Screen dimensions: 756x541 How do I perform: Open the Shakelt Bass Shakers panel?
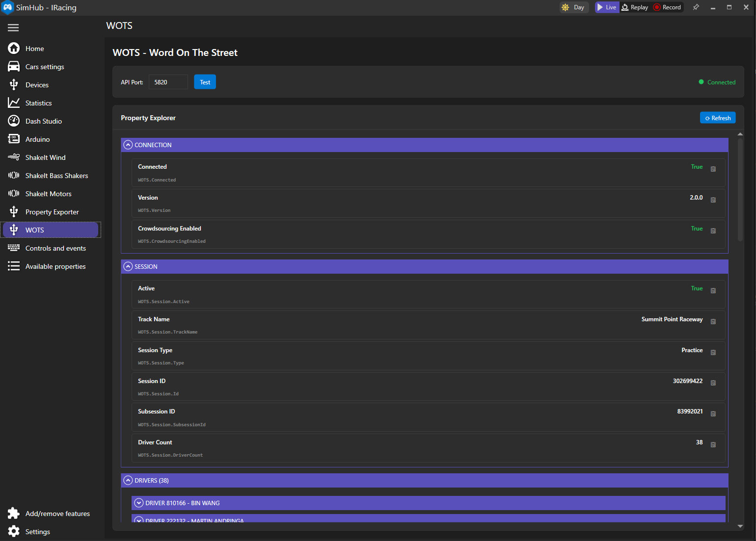coord(56,175)
